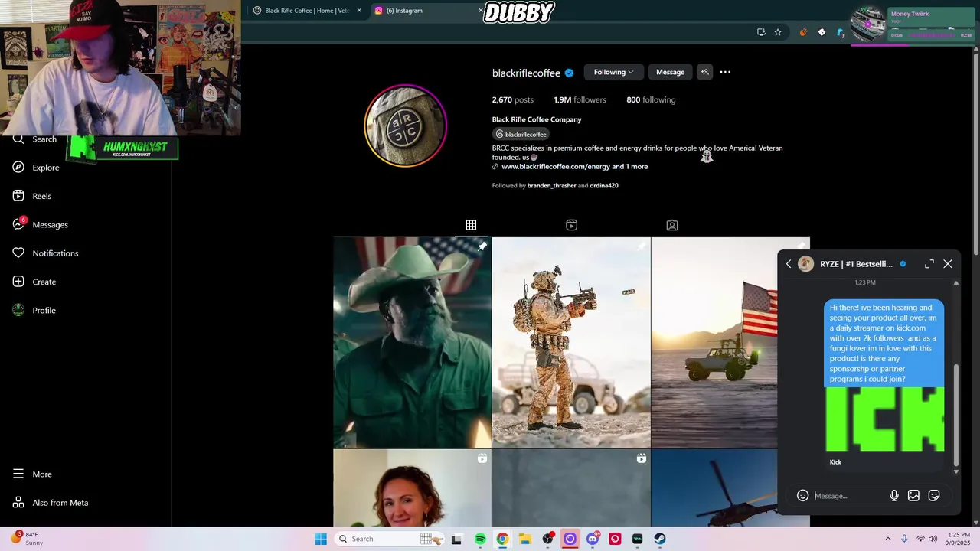Close the Black Rifle Coffee tab
980x551 pixels.
tap(359, 11)
